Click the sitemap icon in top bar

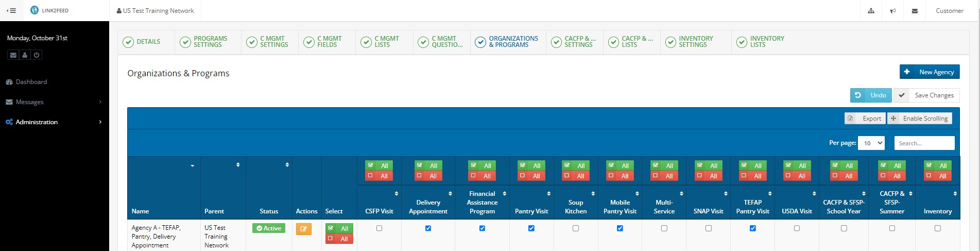coord(871,11)
